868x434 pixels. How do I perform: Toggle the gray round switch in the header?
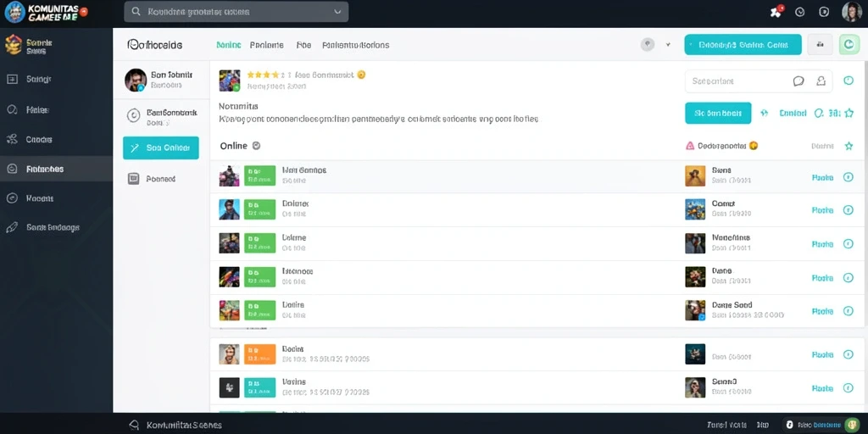(x=648, y=45)
